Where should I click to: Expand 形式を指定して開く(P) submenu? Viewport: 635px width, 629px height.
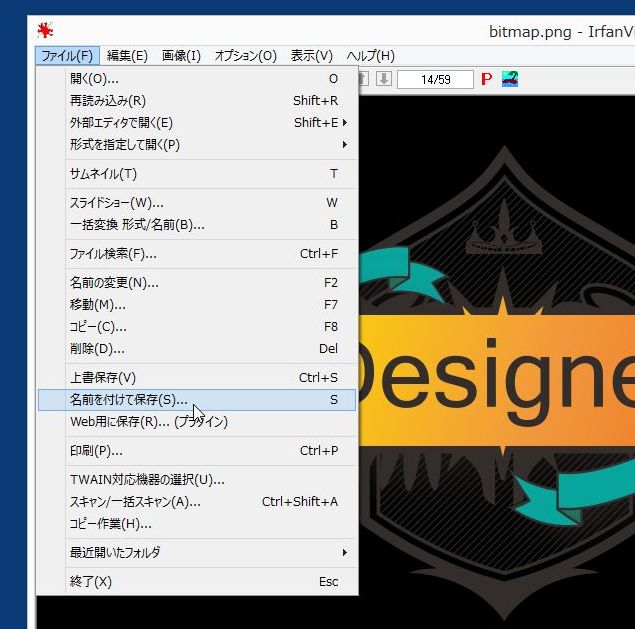[197, 145]
